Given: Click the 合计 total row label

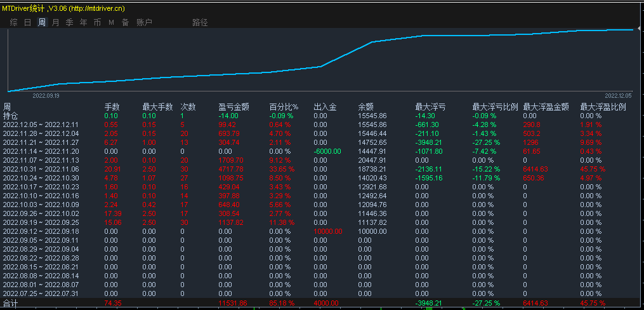Looking at the screenshot, I should 10,303.
